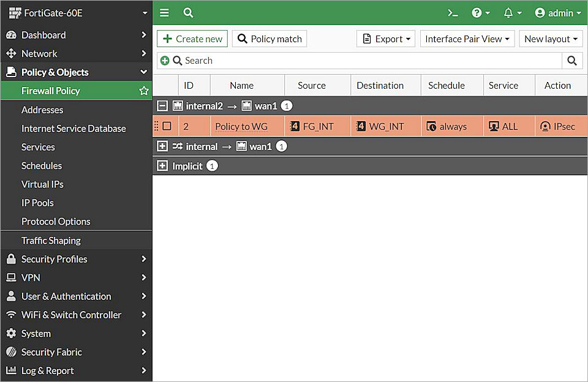Screen dimensions: 588x382
Task: Expand the internal to wan1 section
Action: coord(162,146)
